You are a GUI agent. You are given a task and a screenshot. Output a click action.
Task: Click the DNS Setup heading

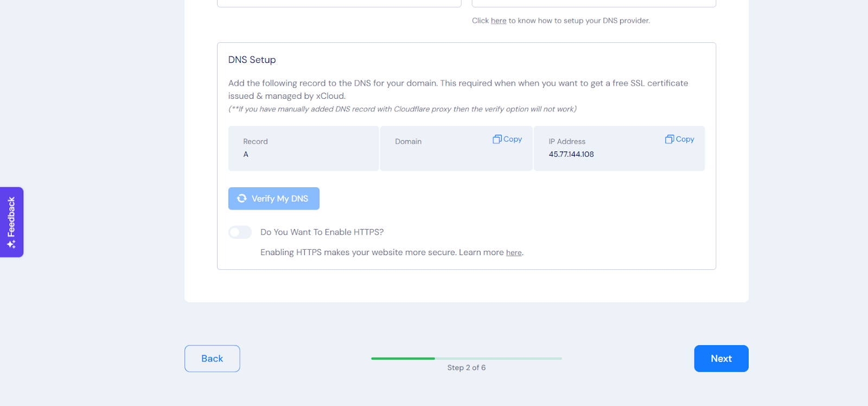[252, 60]
